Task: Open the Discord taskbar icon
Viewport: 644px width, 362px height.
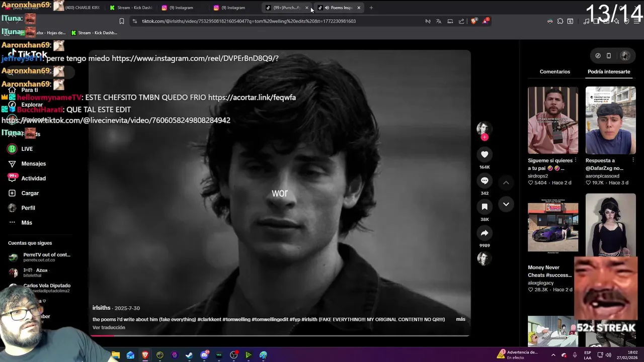Action: pyautogui.click(x=204, y=355)
